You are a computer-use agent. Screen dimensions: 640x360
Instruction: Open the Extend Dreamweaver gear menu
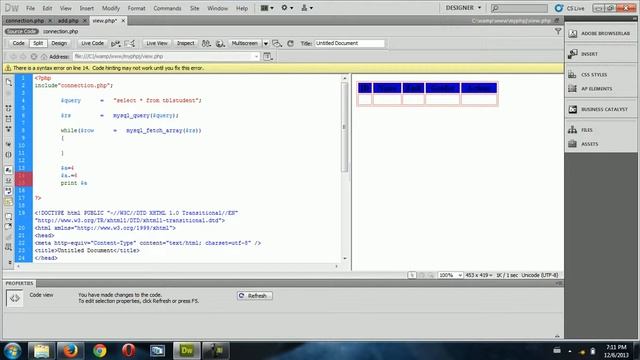(x=287, y=8)
